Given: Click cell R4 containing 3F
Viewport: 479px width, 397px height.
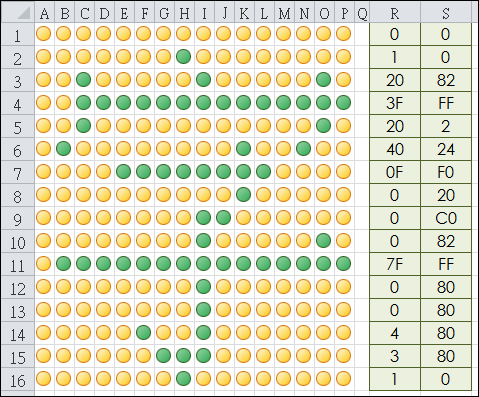Looking at the screenshot, I should click(x=395, y=103).
